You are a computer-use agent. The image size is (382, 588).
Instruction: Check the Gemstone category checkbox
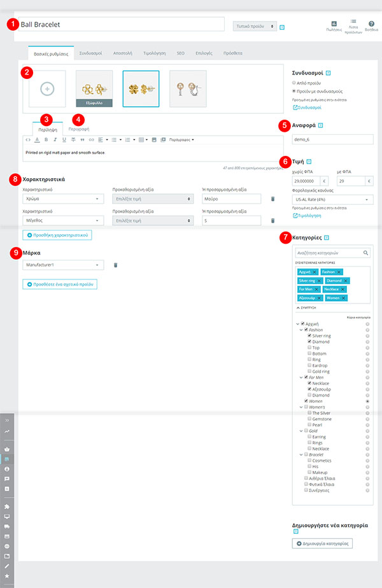tap(309, 419)
